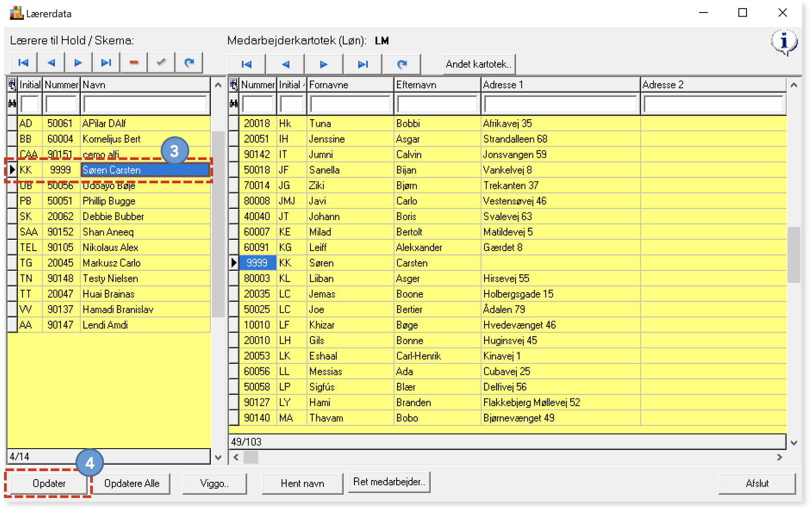Select employee Thavam Bobo row
This screenshot has width=812, height=511.
(x=507, y=418)
